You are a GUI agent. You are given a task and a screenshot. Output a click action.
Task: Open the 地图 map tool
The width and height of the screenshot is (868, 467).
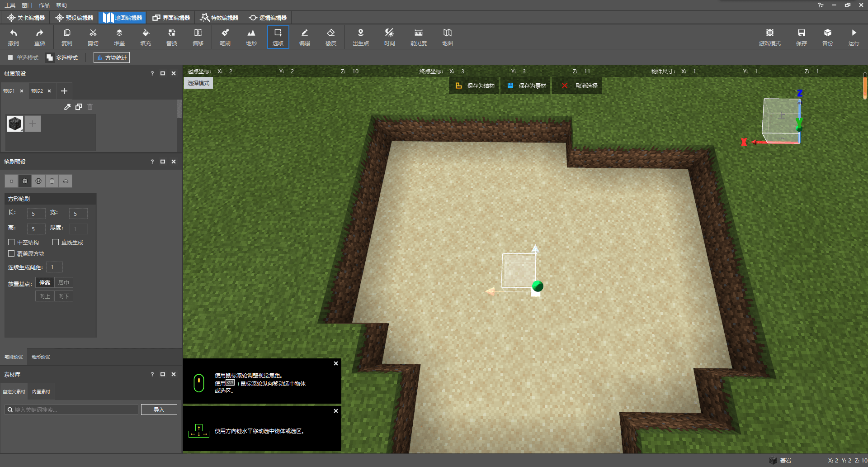[x=448, y=37]
